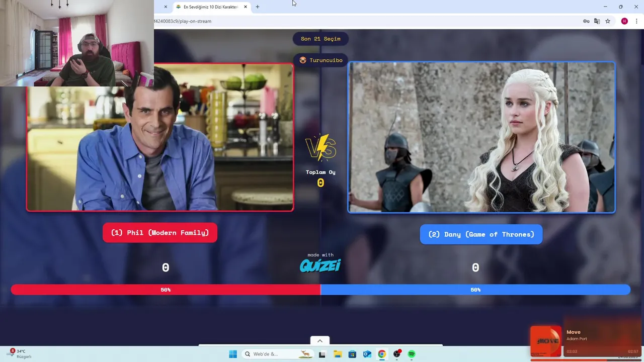Open the Windows Start menu
Screen dimensions: 644x362
click(x=233, y=354)
